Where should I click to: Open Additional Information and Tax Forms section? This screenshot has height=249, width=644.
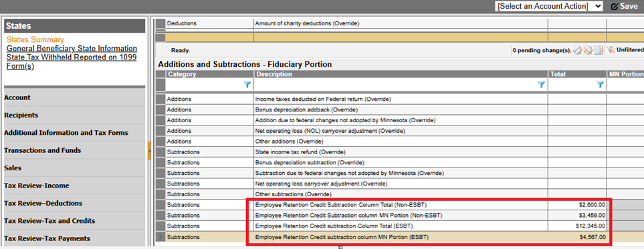click(74, 133)
